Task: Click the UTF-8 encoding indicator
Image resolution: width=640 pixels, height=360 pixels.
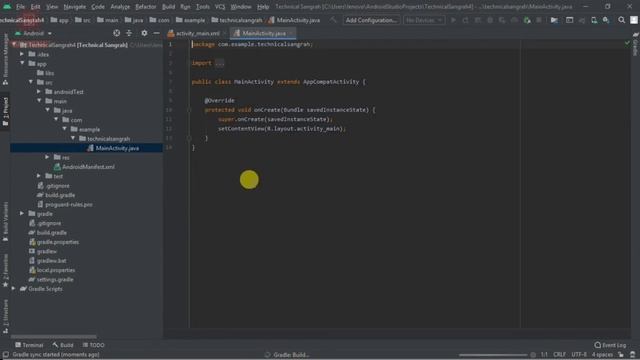Action: coord(579,355)
